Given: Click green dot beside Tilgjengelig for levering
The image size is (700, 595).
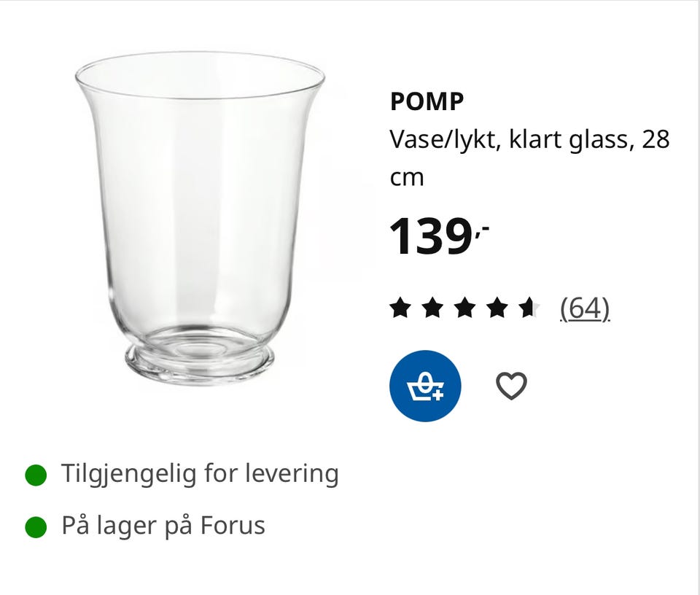Looking at the screenshot, I should tap(36, 475).
